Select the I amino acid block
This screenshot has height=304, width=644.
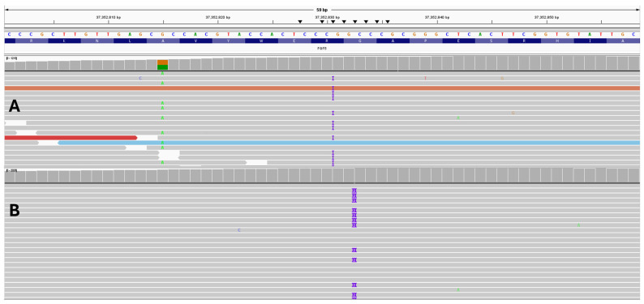tap(590, 41)
